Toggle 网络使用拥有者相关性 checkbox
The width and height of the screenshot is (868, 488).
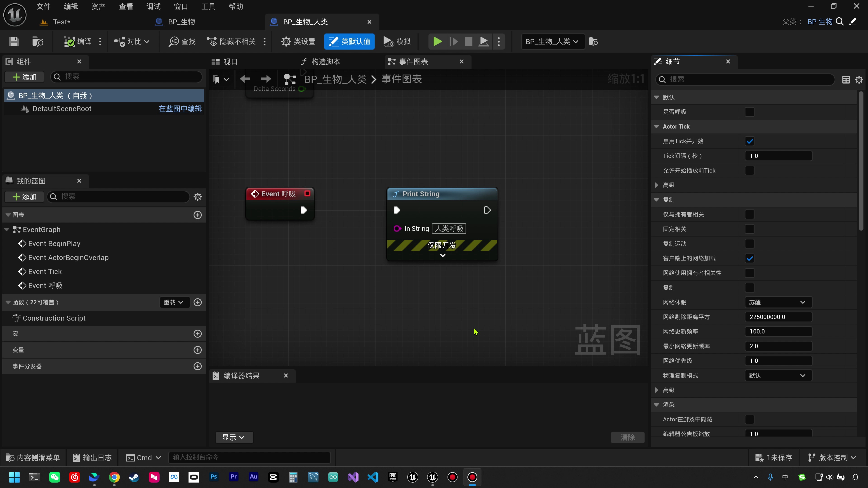[749, 273]
